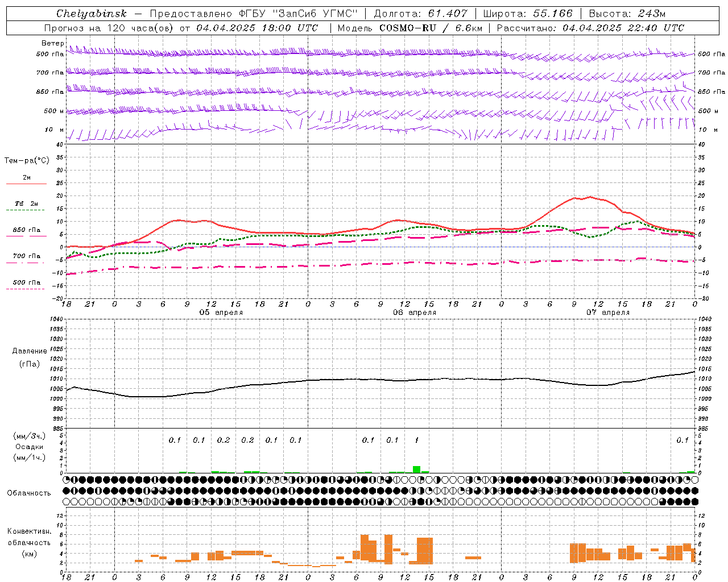The height and width of the screenshot is (582, 728).
Task: Click the 'Td 2м' dew point legend entry
Action: (27, 203)
